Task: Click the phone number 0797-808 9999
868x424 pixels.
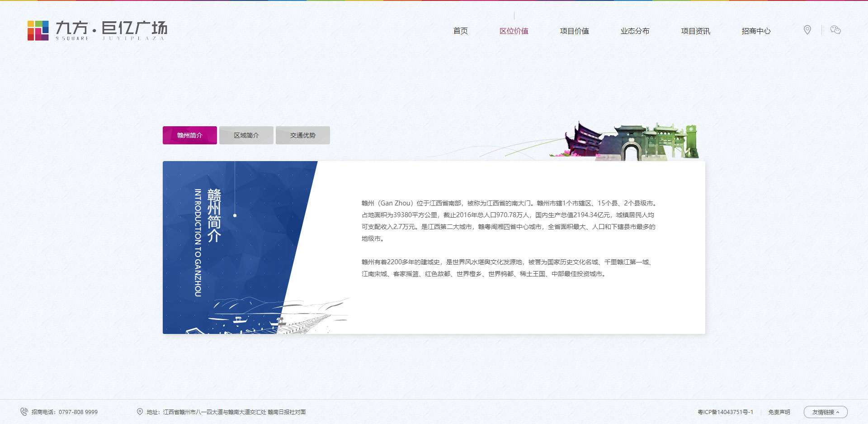Action: coord(79,412)
